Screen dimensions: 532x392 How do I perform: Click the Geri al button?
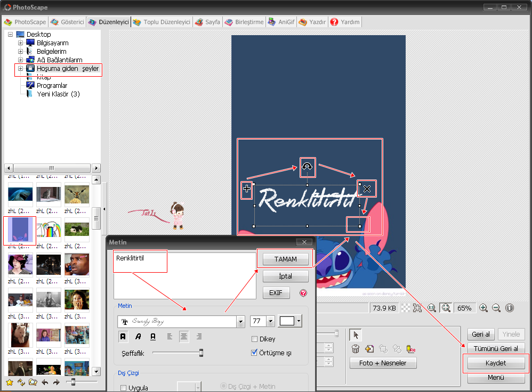[481, 334]
